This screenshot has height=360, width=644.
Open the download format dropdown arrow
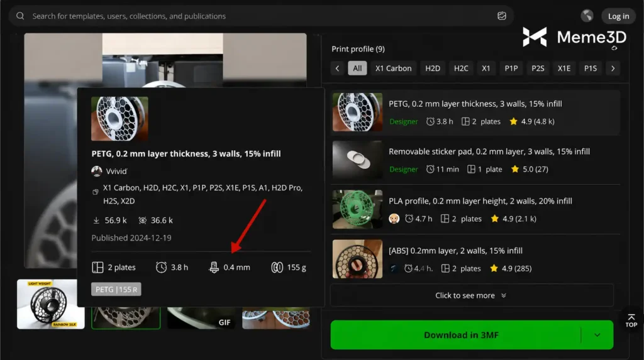tap(597, 335)
